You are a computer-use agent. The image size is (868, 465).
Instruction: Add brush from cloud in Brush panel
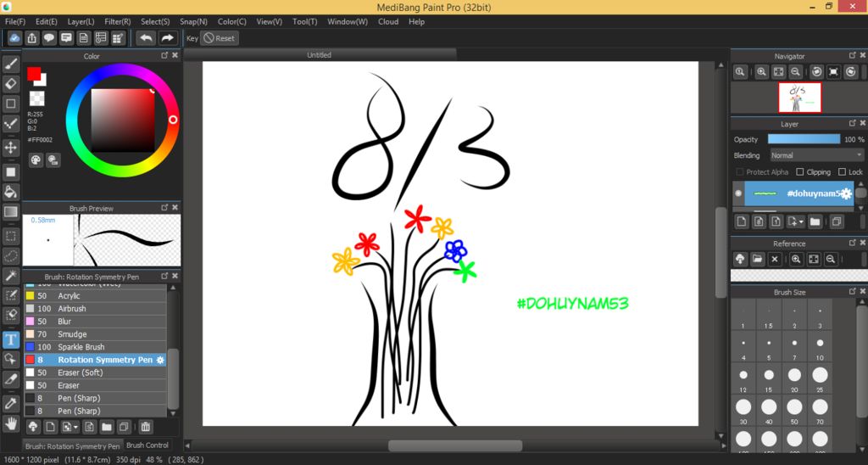pyautogui.click(x=33, y=427)
